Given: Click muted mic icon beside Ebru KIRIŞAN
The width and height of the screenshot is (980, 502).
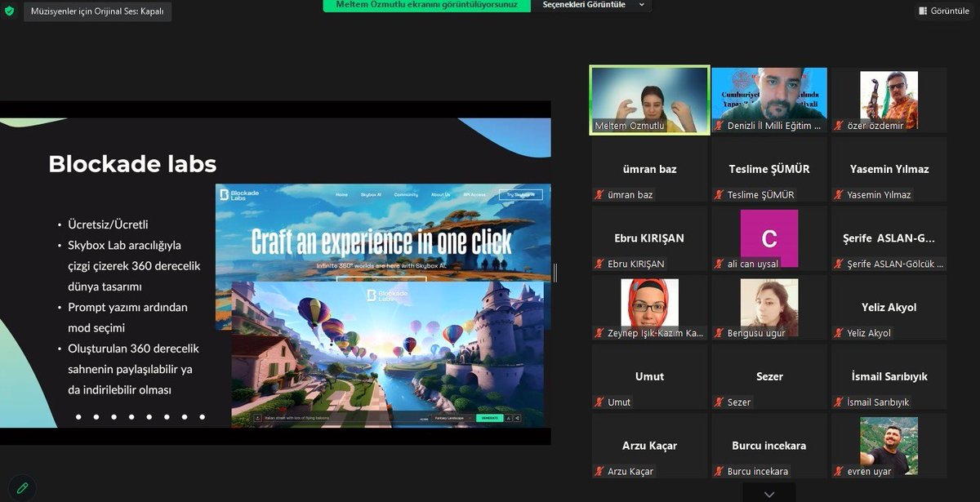Looking at the screenshot, I should pyautogui.click(x=600, y=264).
